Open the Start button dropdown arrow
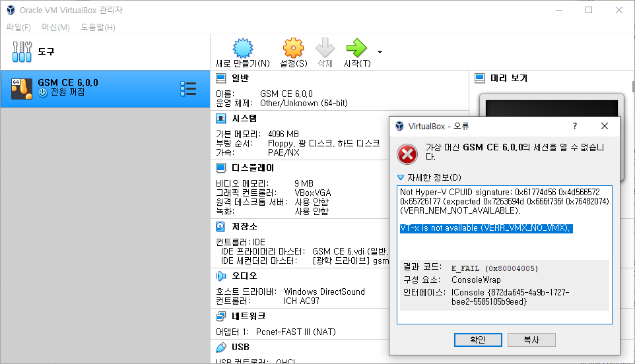This screenshot has width=635, height=364. 380,52
